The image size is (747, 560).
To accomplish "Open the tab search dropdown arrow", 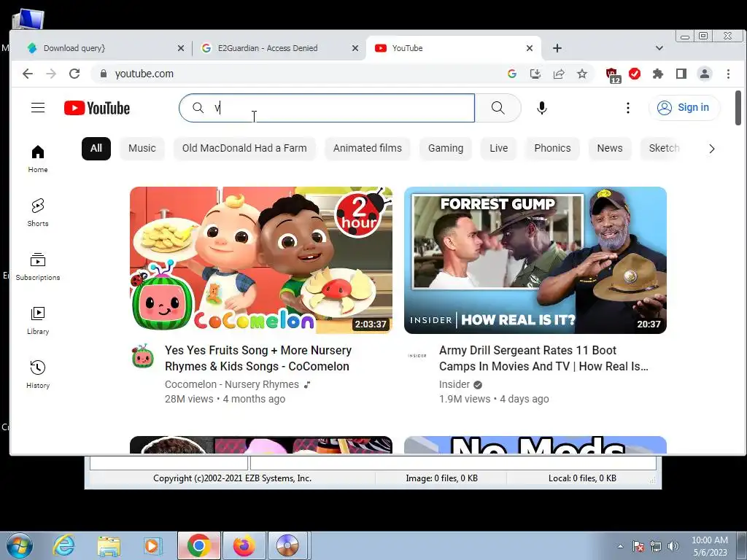I will pos(659,48).
